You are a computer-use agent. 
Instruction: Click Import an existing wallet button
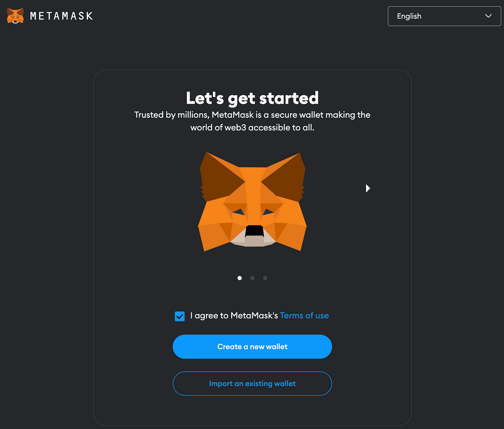252,384
